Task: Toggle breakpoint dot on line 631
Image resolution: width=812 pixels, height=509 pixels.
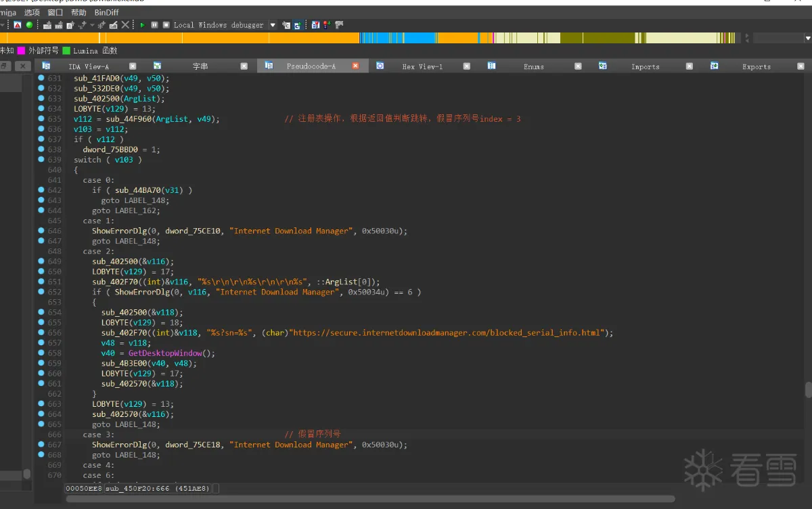Action: [x=41, y=78]
